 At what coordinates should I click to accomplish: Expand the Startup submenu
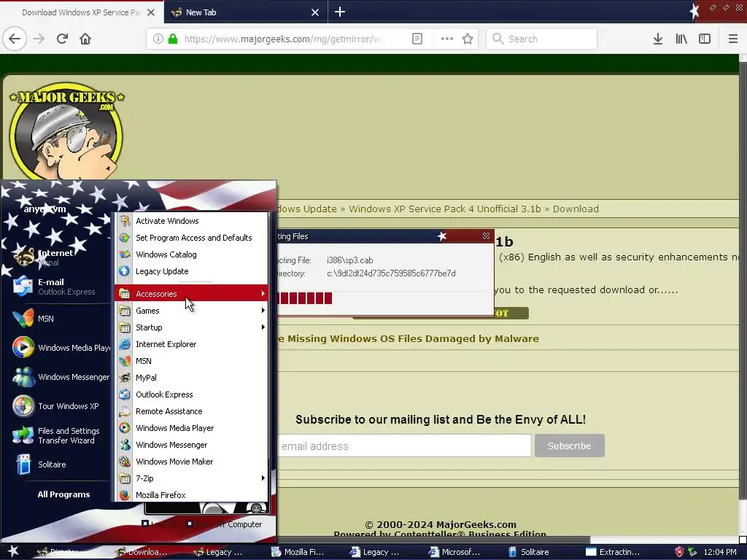point(191,327)
